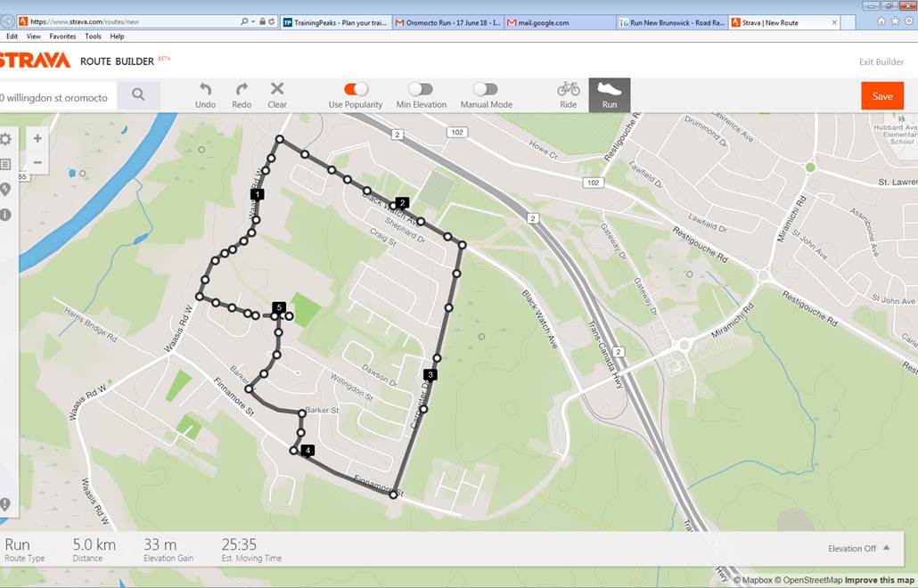The image size is (918, 588).
Task: Zoom in on the map
Action: pos(37,139)
